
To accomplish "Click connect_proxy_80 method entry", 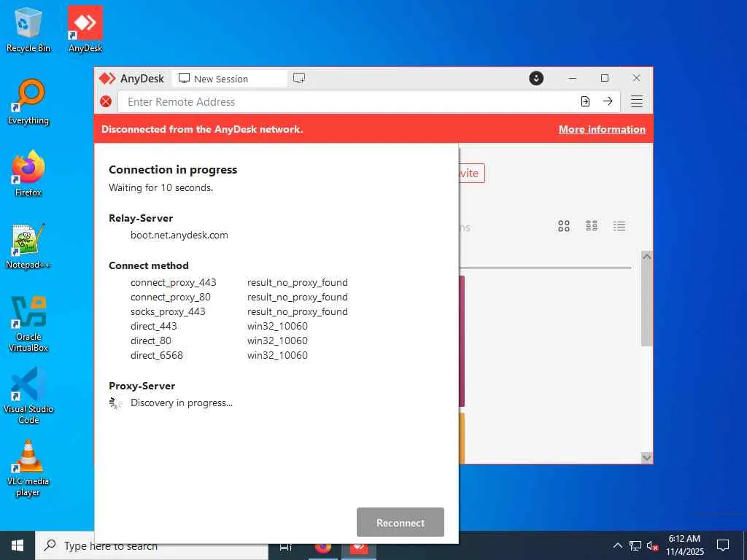I will tap(171, 297).
